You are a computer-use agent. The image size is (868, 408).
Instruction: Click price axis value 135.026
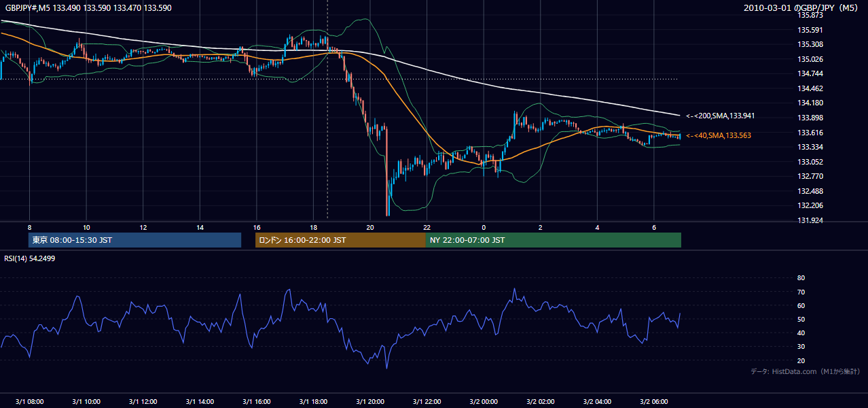tap(810, 59)
